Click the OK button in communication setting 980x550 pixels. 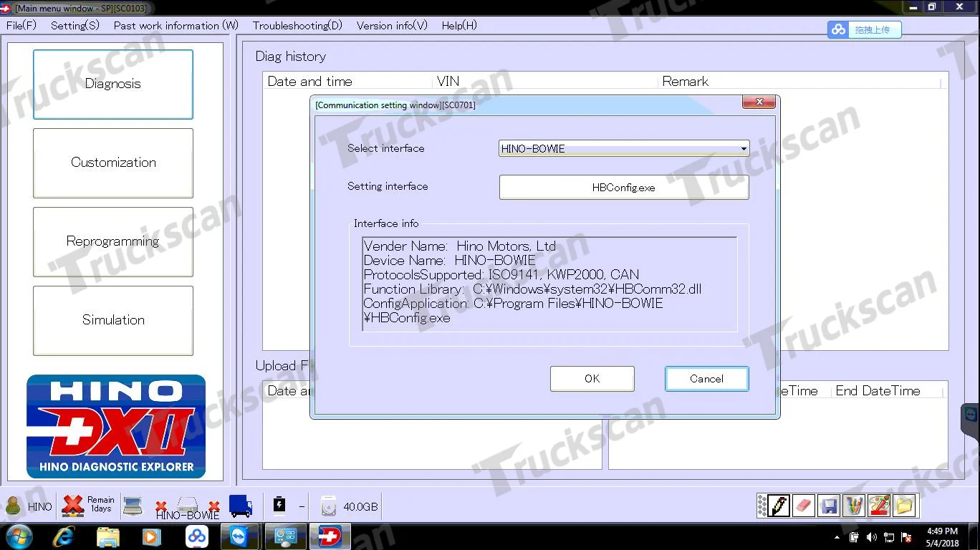[x=592, y=379]
